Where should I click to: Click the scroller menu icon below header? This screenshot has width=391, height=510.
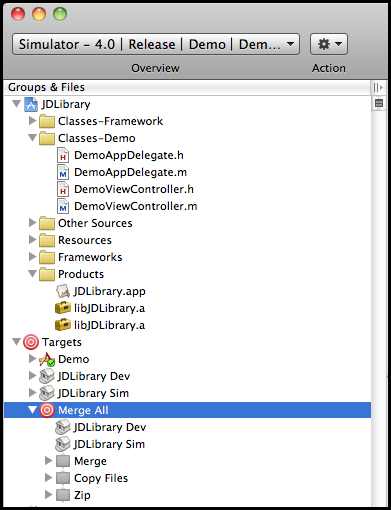(x=379, y=103)
